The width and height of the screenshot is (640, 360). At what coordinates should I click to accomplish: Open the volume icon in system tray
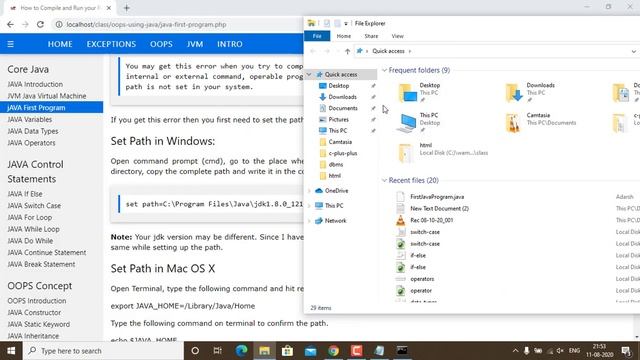pos(560,351)
